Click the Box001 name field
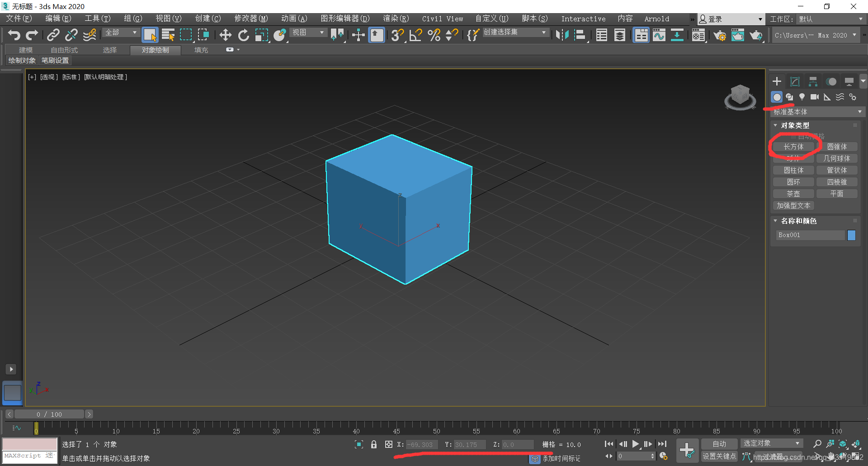Screen dimensions: 868x466 [x=810, y=235]
